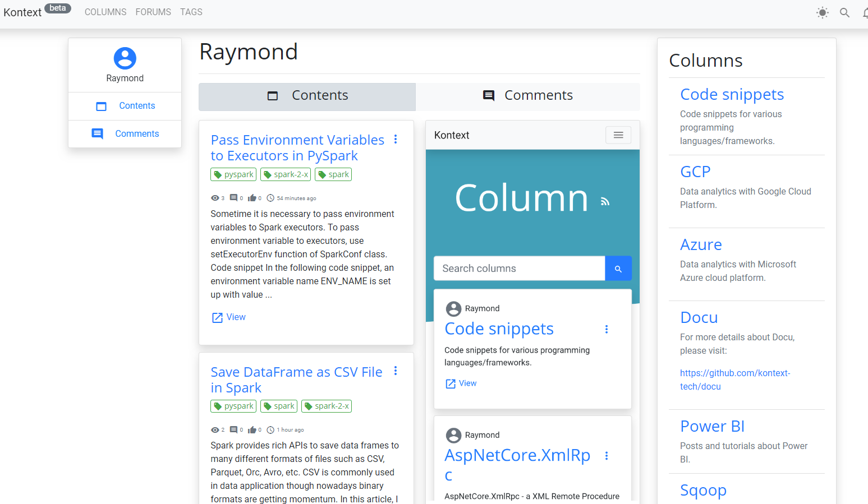Click pyspark tag on Save DataFrame post
This screenshot has width=868, height=504.
tap(233, 406)
